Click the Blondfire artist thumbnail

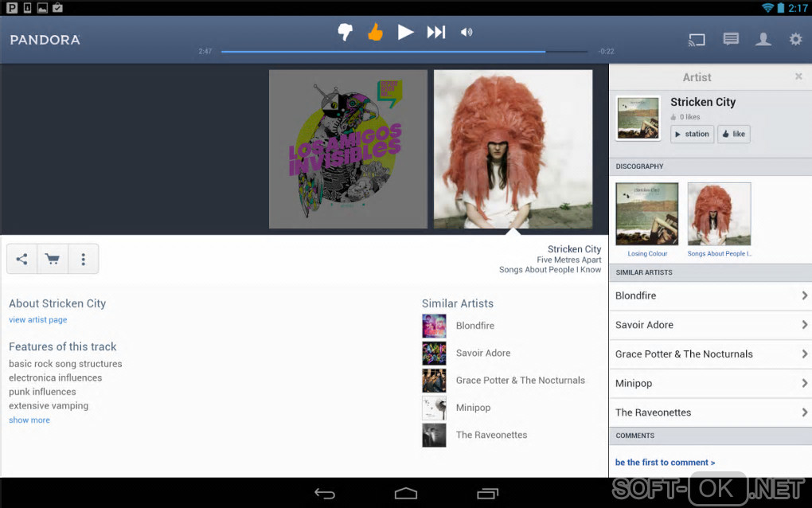click(x=434, y=326)
